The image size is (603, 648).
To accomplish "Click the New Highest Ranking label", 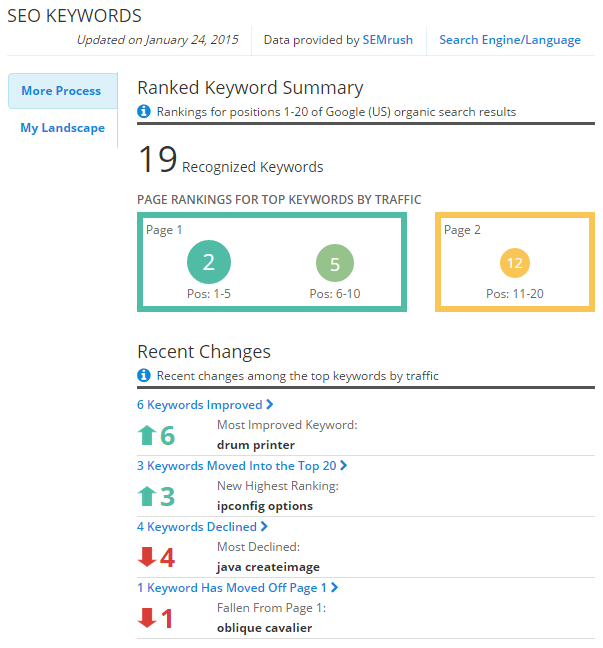I will click(278, 486).
